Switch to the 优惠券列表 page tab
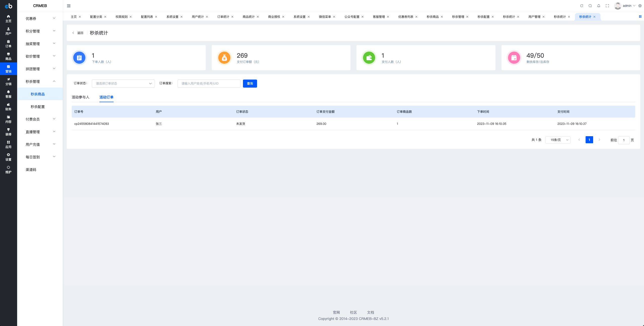644x326 pixels. point(406,17)
